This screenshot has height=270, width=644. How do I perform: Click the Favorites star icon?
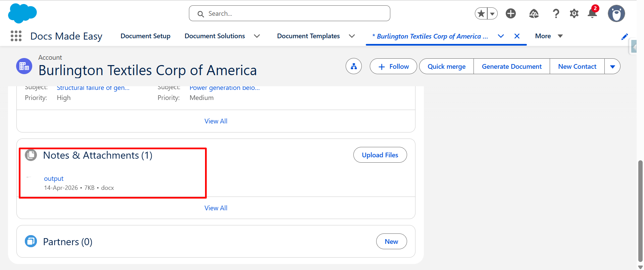(481, 13)
